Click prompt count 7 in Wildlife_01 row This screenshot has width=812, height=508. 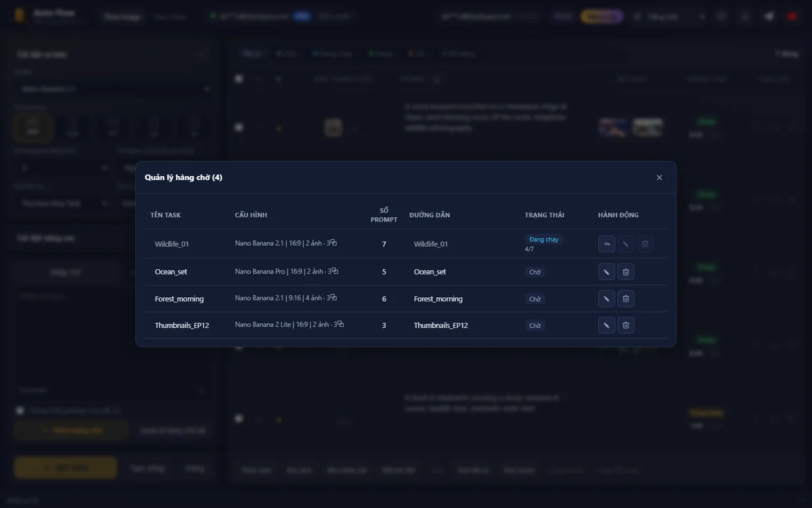pos(384,244)
